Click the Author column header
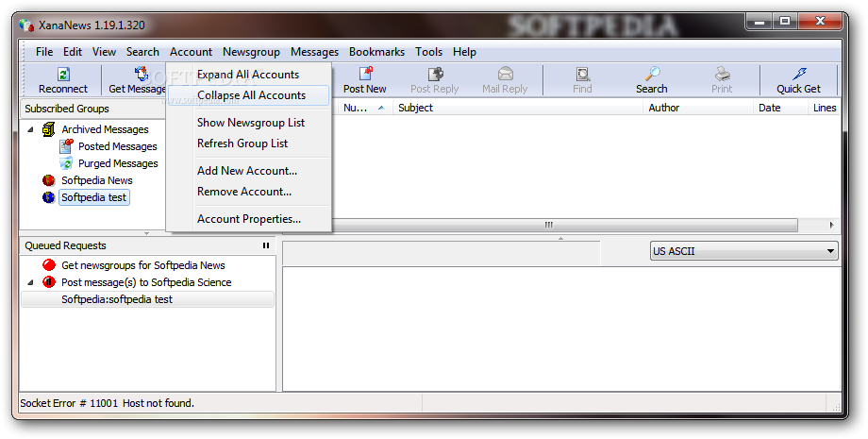The height and width of the screenshot is (439, 868). [697, 108]
